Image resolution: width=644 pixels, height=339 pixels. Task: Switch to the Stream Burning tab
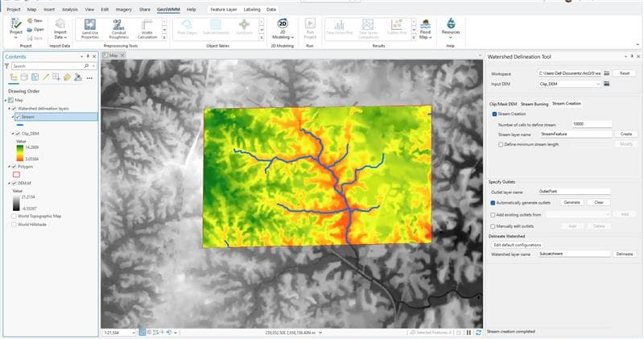535,104
